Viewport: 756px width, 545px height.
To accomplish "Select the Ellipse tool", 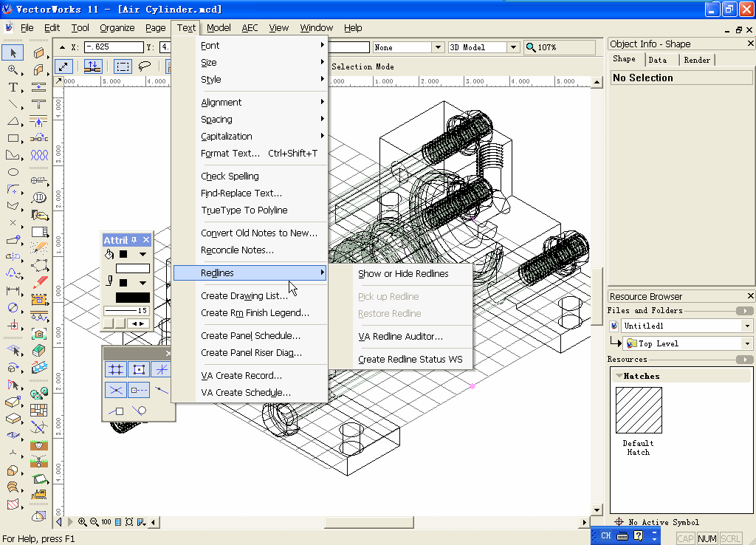I will pyautogui.click(x=13, y=172).
